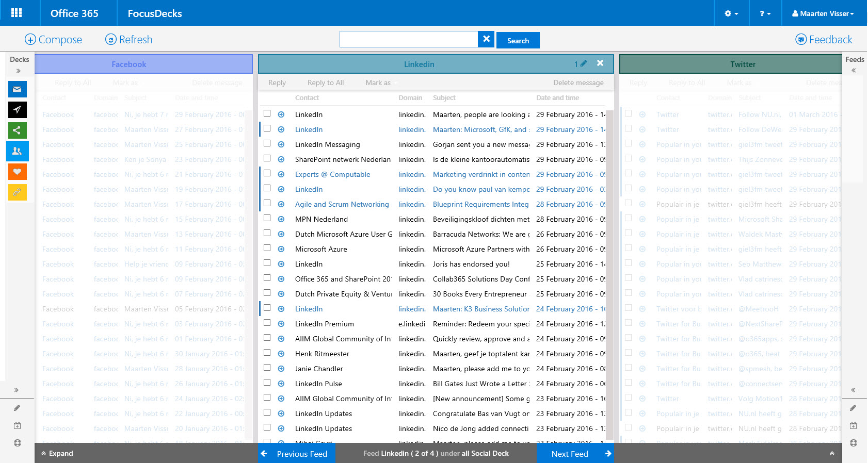868x463 pixels.
Task: Click the arrow icon of MPN Nederland row
Action: tap(281, 219)
